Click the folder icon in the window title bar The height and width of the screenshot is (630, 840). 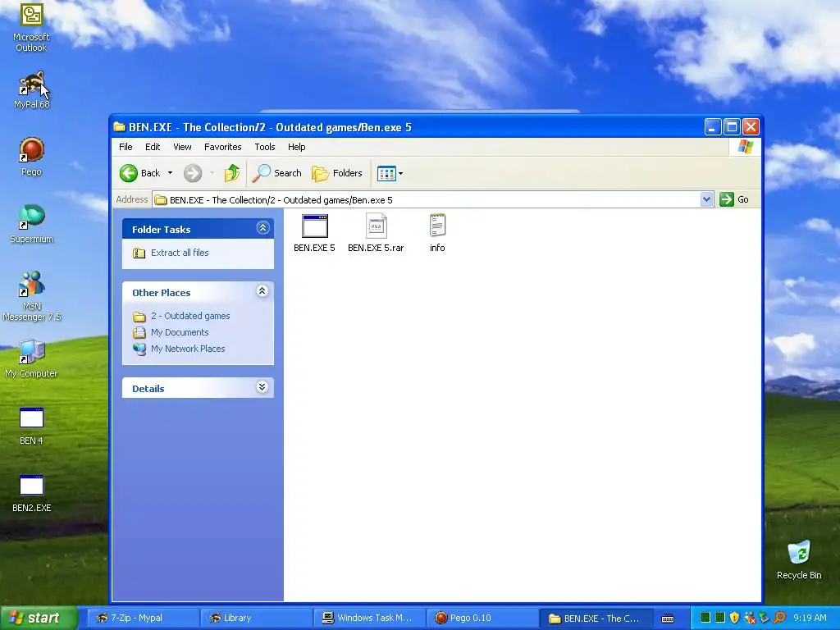point(120,127)
